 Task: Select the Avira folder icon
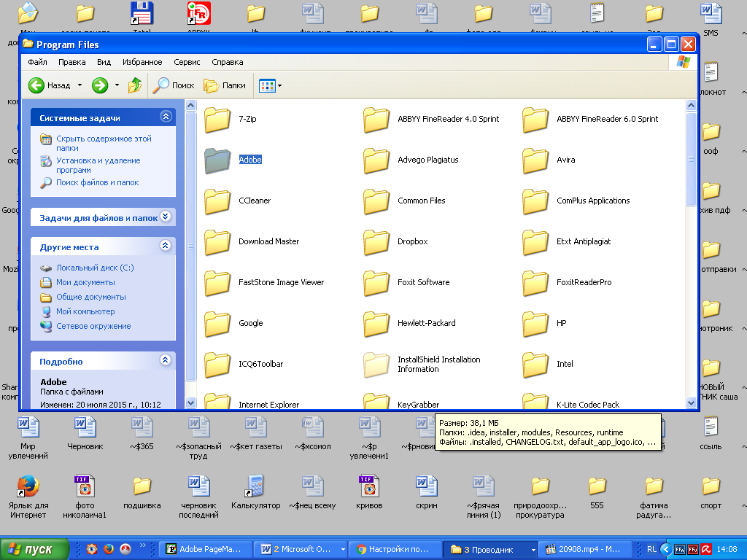[535, 160]
